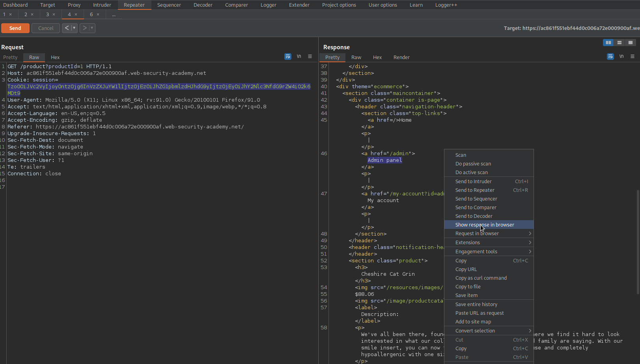Open the Dashboard tab
Screen dimensions: 640x364
click(15, 5)
